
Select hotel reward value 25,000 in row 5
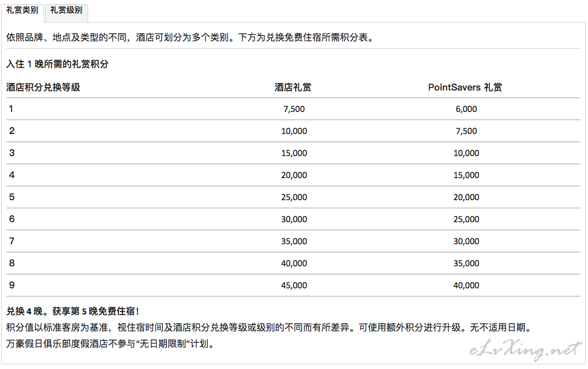pos(294,197)
